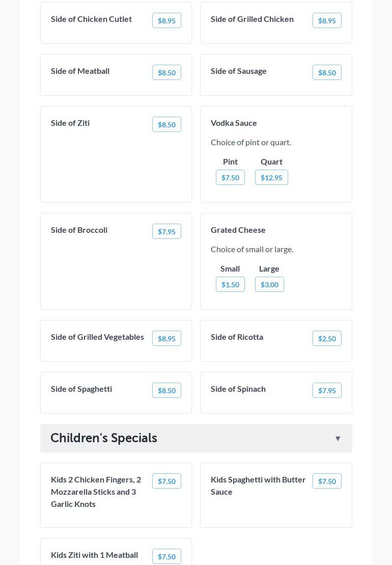Screen dimensions: 392x565
Task: Add Kids Chicken Fingers combo for $7.50
Action: coord(166,481)
